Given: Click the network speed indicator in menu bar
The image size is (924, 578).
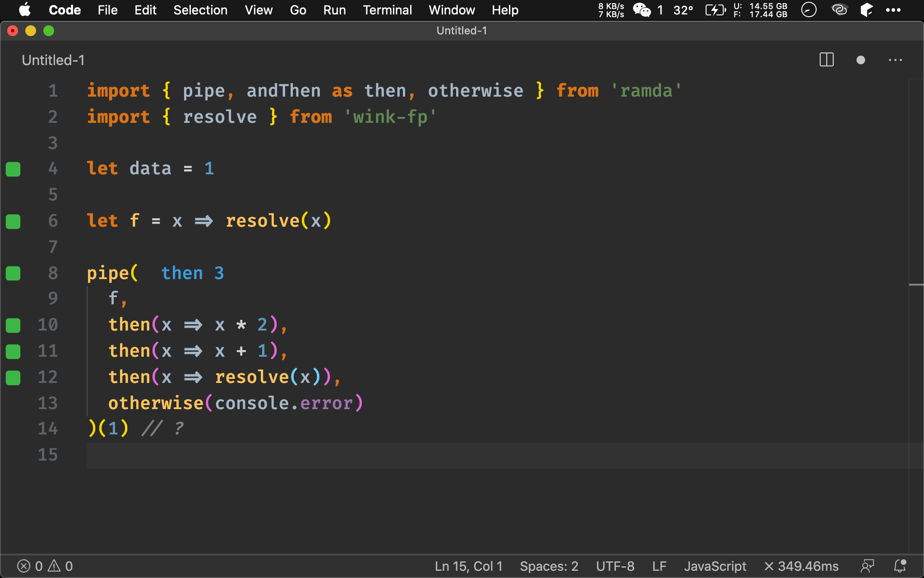Looking at the screenshot, I should pyautogui.click(x=611, y=10).
